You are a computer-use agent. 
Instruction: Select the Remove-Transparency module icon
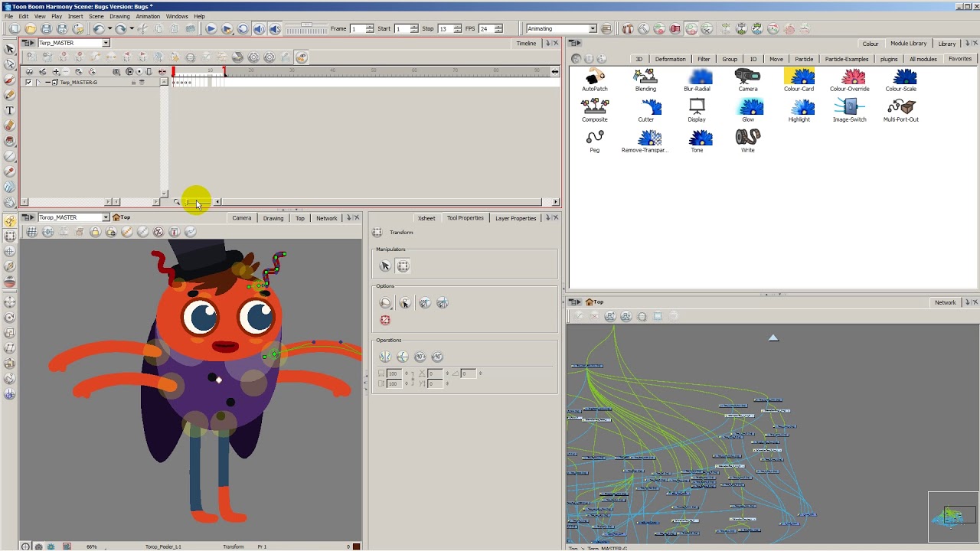click(649, 138)
